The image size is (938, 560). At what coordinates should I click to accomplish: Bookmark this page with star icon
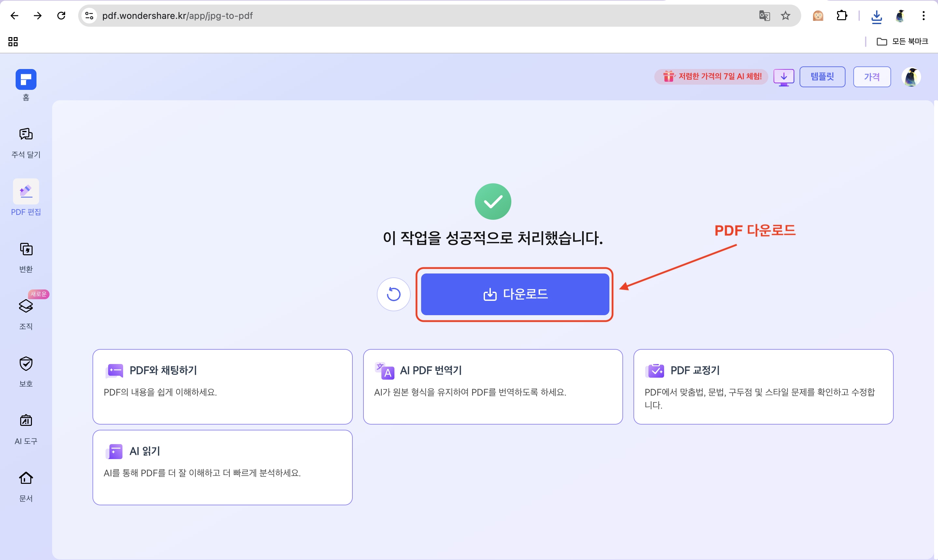tap(786, 16)
